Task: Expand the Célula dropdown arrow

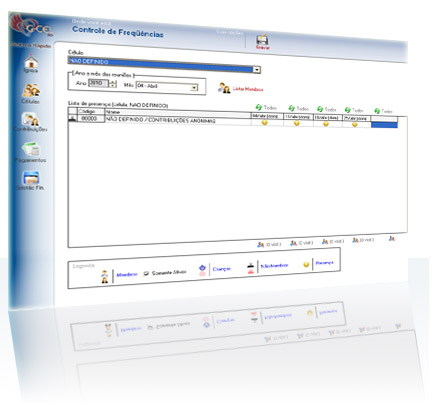Action: click(x=257, y=70)
